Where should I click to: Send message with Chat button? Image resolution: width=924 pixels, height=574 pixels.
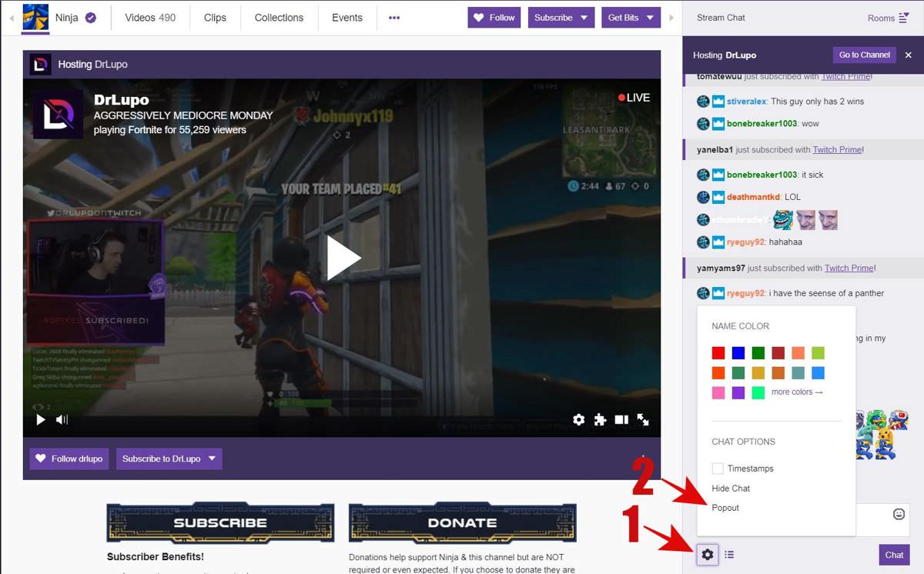point(894,555)
